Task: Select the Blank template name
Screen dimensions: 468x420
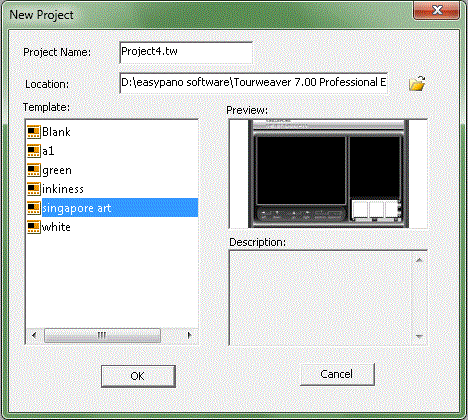Action: (56, 132)
